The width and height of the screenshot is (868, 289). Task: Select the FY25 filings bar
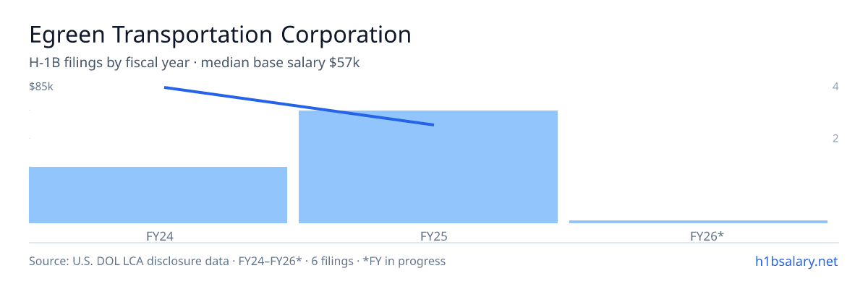428,167
